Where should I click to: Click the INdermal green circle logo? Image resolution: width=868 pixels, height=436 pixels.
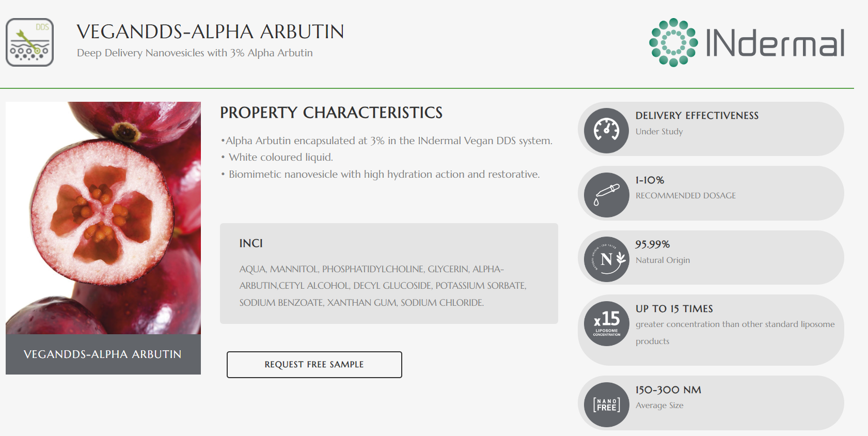coord(673,42)
